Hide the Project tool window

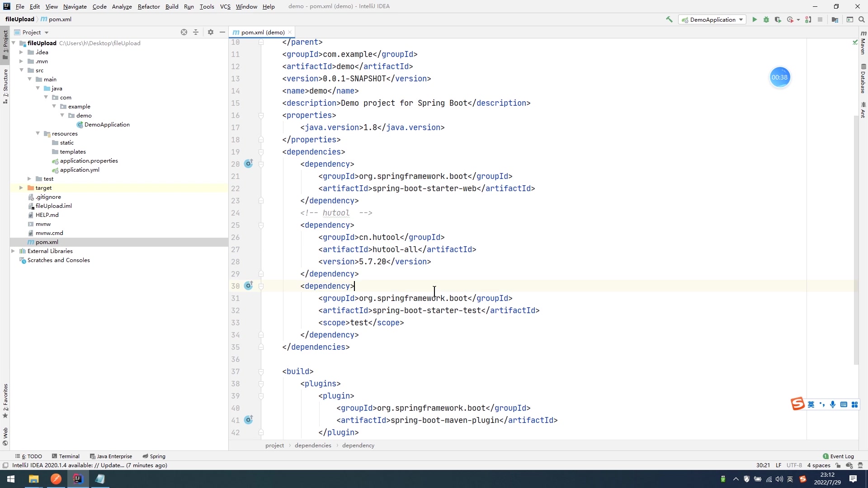click(x=222, y=32)
